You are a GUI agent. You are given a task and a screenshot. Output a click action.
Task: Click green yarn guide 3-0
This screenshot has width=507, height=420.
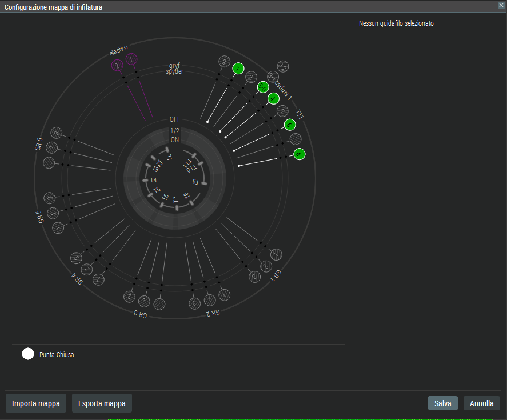263,87
